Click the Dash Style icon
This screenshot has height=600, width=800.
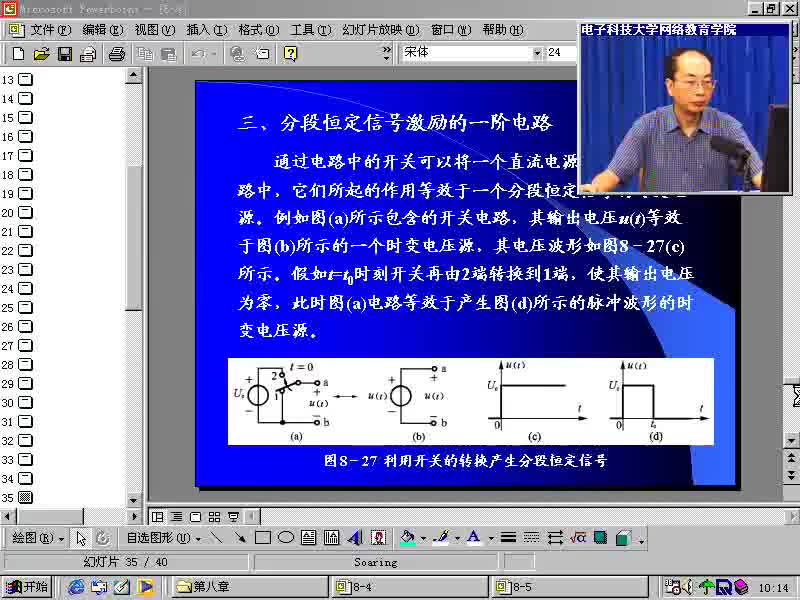tap(531, 537)
